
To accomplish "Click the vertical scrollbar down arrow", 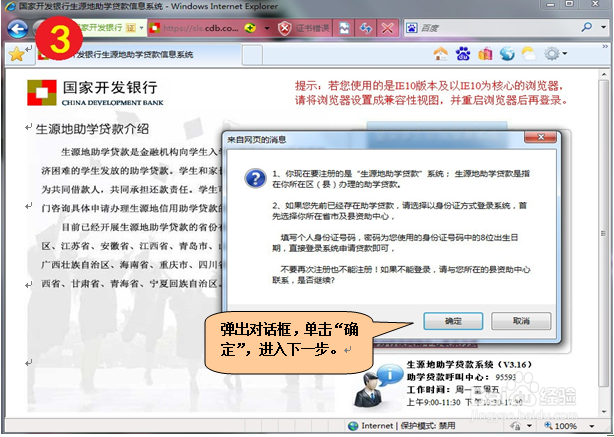I will pos(604,412).
